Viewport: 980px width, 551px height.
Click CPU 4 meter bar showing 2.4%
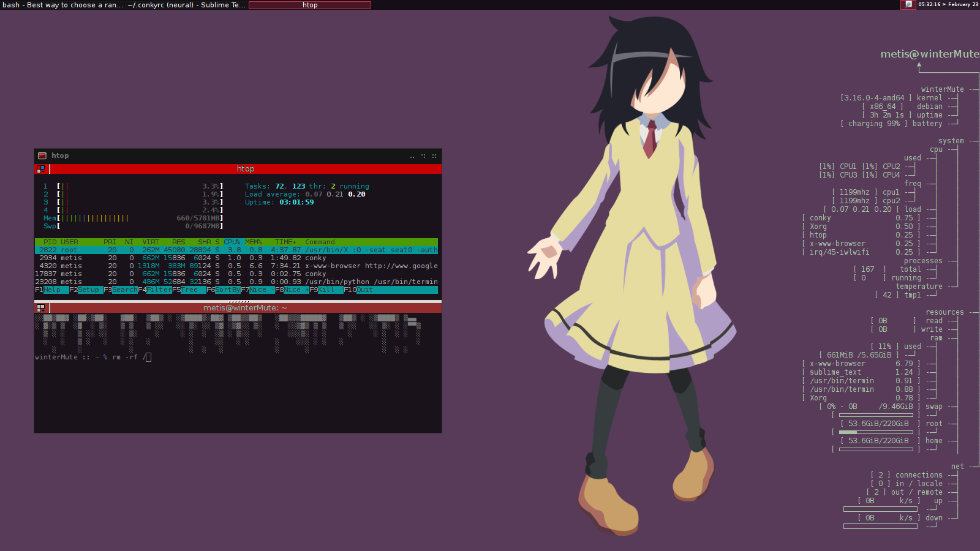pos(133,210)
